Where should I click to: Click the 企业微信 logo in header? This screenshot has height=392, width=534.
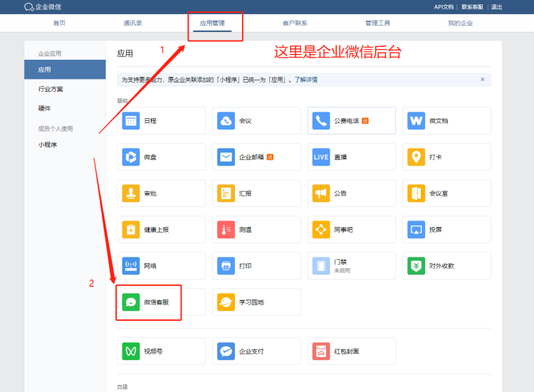(43, 7)
